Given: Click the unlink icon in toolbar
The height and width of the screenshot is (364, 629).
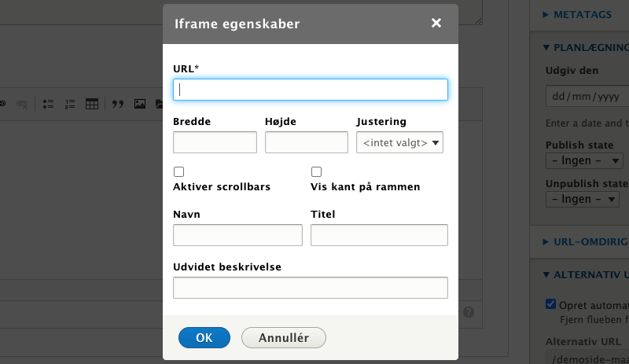Looking at the screenshot, I should (23, 104).
